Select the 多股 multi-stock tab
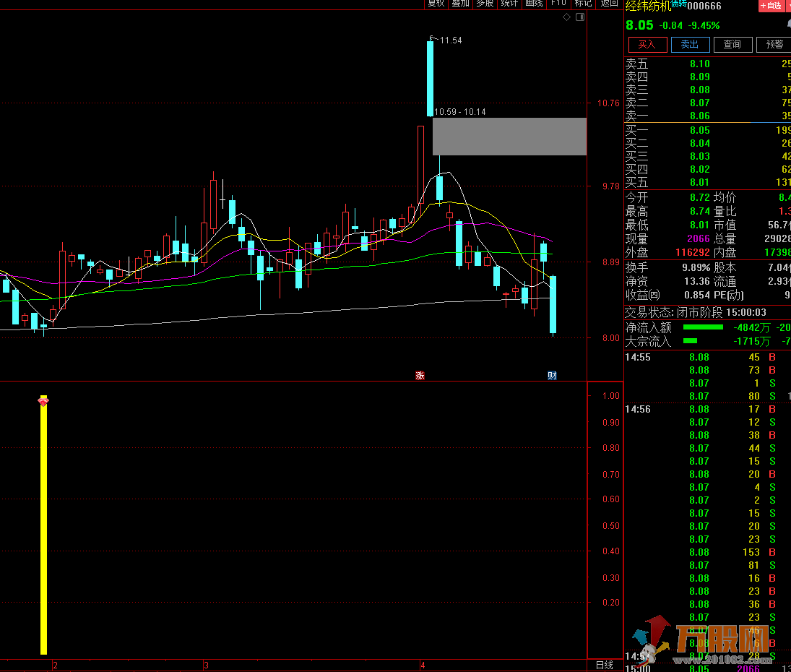This screenshot has height=672, width=791. [485, 4]
